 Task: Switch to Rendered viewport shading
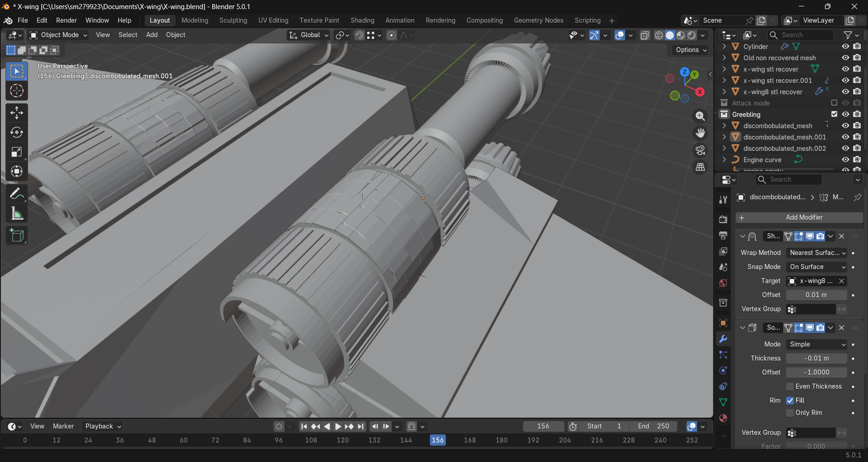692,35
